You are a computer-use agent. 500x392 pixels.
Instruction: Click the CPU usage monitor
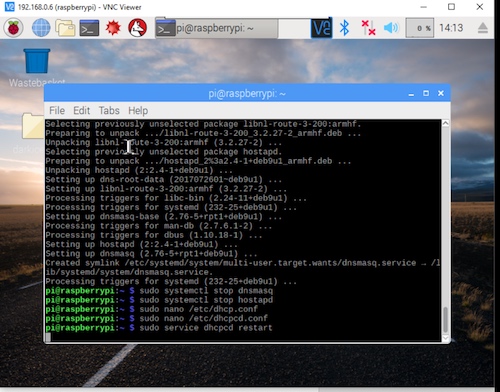tap(419, 28)
